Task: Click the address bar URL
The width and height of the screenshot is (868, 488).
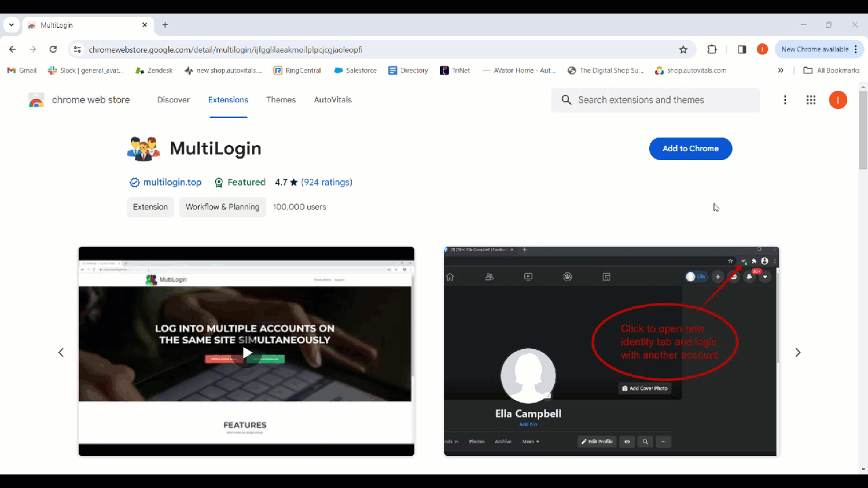Action: (226, 49)
